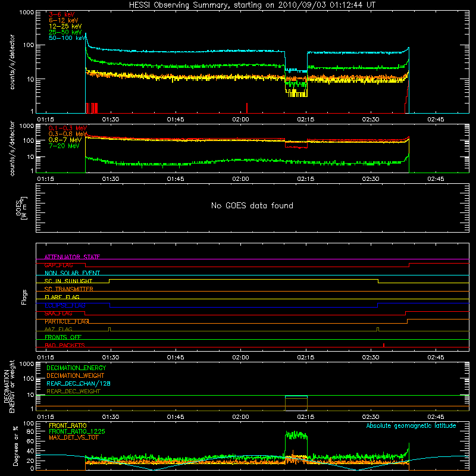
Task: Select the GAP_FLAG label
Action: [58, 265]
